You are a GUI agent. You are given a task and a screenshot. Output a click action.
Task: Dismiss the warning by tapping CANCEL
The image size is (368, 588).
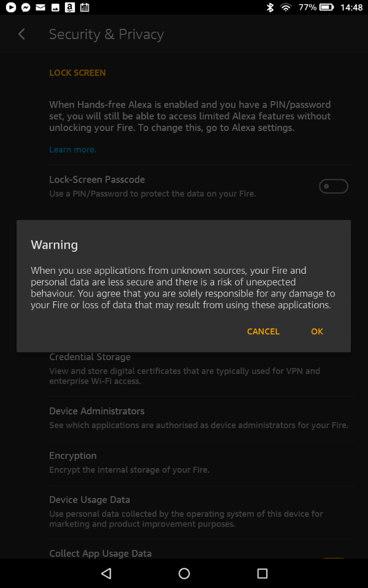263,331
